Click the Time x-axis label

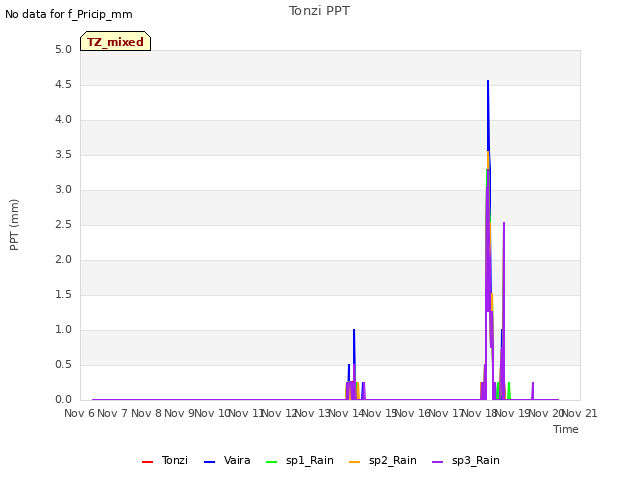coord(566,429)
